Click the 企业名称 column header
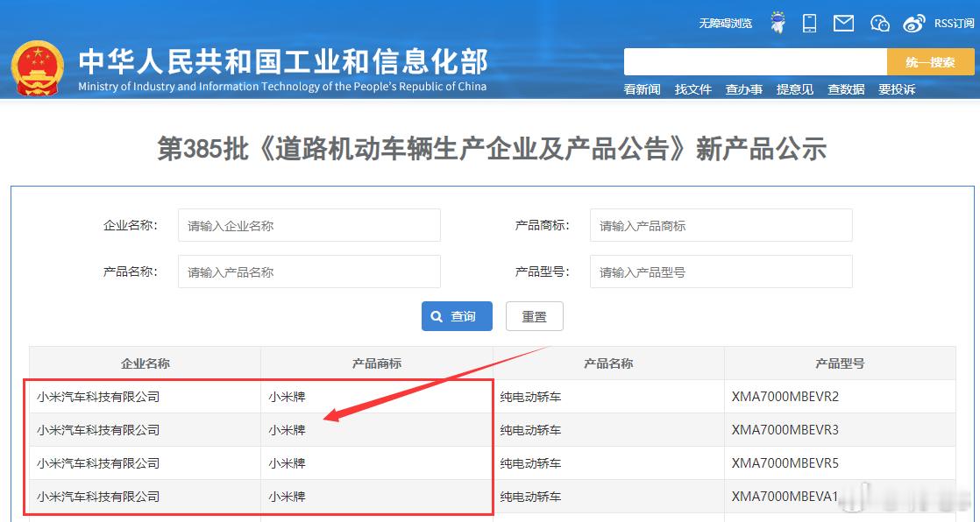 pos(145,363)
